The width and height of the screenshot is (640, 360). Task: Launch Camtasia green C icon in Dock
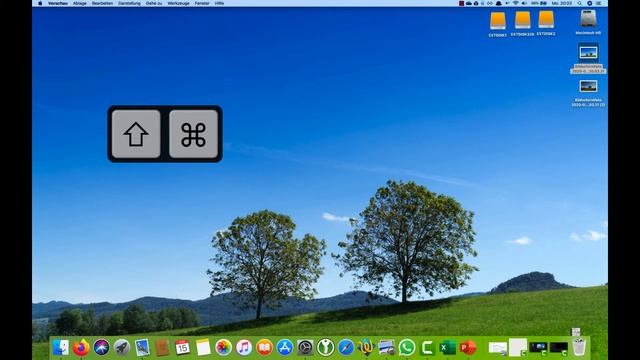click(427, 347)
